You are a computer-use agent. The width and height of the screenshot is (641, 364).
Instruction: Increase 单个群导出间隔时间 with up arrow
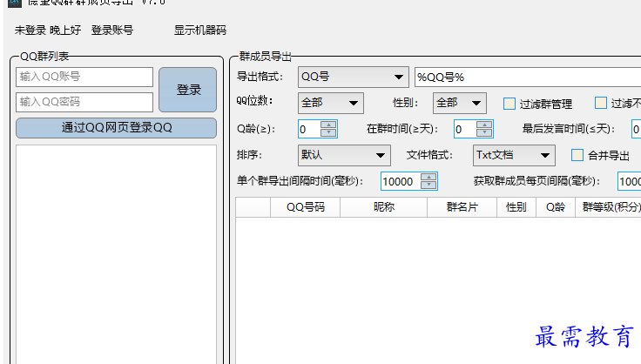pos(428,177)
